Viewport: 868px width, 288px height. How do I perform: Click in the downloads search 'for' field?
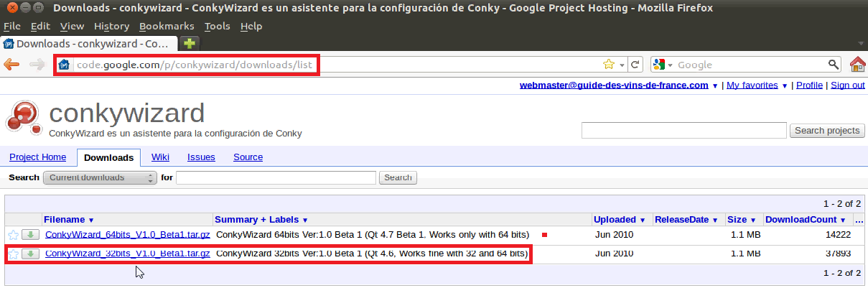point(276,177)
